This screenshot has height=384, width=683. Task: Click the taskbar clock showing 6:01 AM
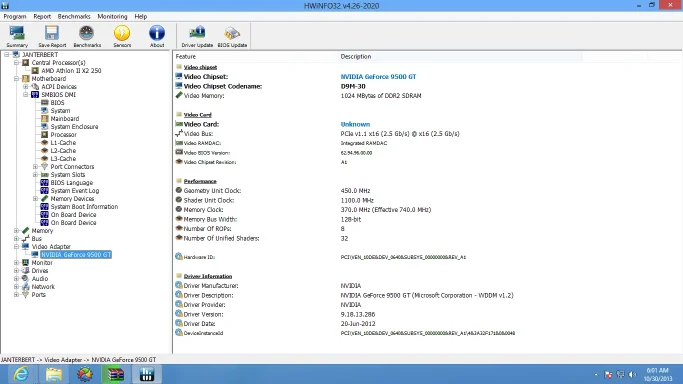[x=657, y=374]
